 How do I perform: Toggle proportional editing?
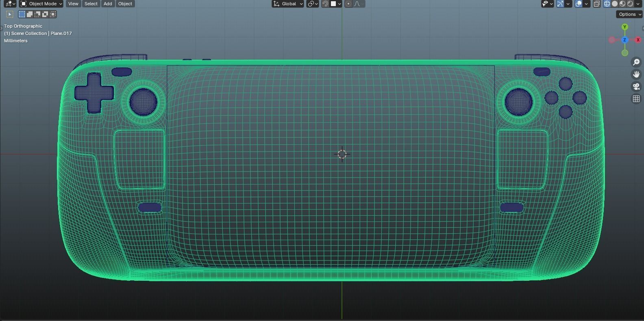pyautogui.click(x=348, y=4)
